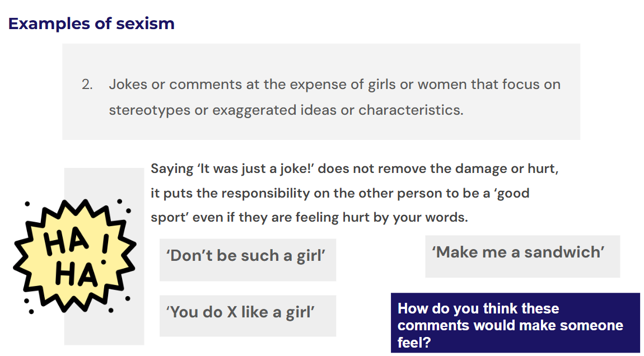Click the word "stereotypes" in the definition

pyautogui.click(x=150, y=110)
